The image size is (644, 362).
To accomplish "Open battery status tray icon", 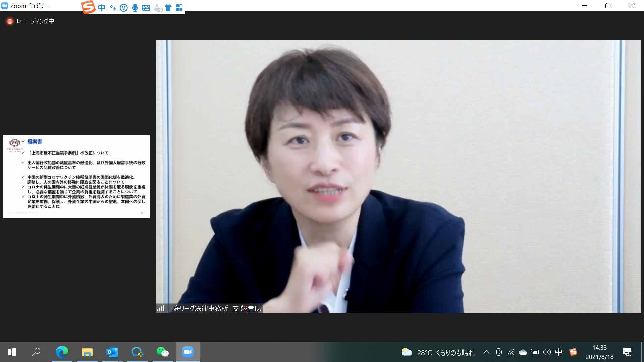I will pyautogui.click(x=535, y=352).
